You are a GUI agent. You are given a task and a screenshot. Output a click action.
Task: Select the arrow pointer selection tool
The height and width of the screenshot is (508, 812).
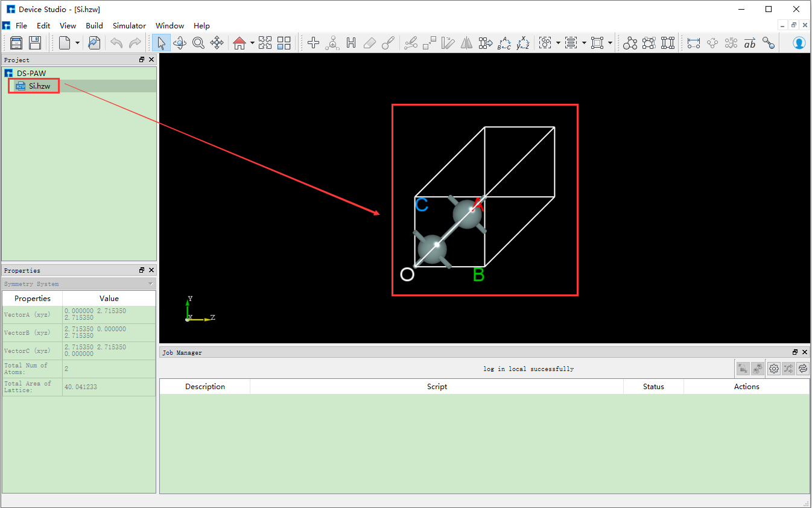[x=161, y=43]
